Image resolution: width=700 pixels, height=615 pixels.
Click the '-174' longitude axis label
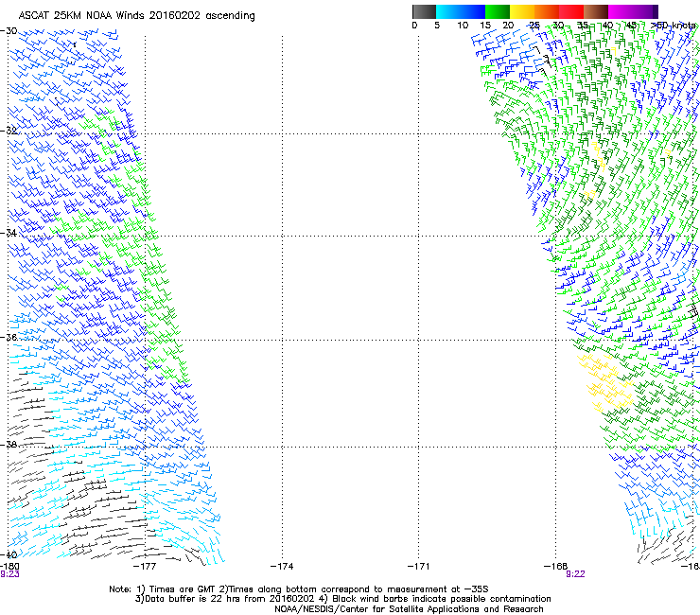point(282,567)
